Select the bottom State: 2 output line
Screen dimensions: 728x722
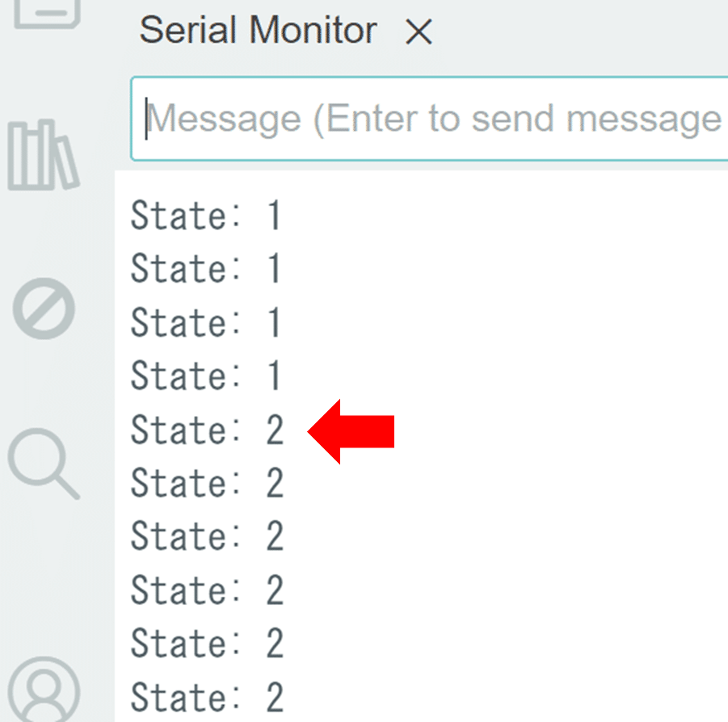tap(207, 697)
